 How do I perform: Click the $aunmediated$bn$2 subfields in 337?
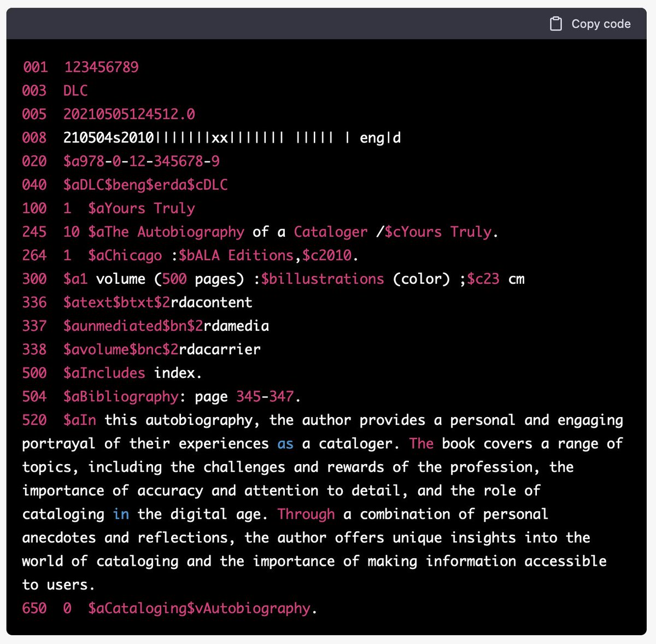pos(133,326)
